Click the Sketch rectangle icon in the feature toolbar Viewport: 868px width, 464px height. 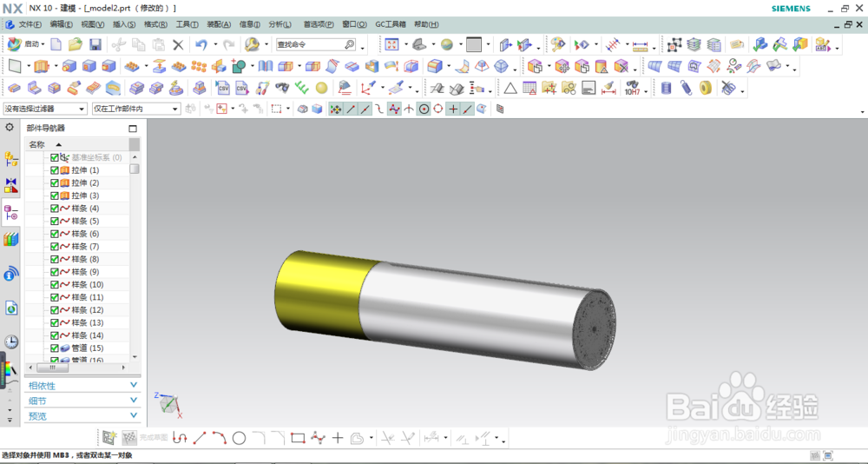[x=15, y=66]
